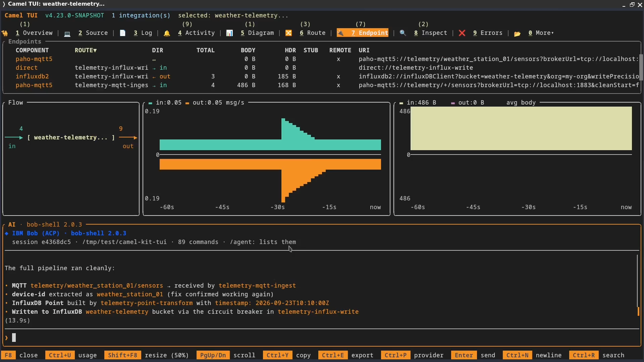Viewport: 644px width, 362px height.
Task: Click the Ctrl+Y copy shortcut
Action: tap(287, 355)
